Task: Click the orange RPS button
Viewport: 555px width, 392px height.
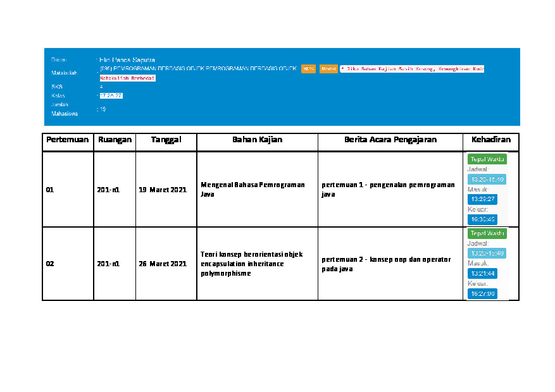Action: pos(308,69)
